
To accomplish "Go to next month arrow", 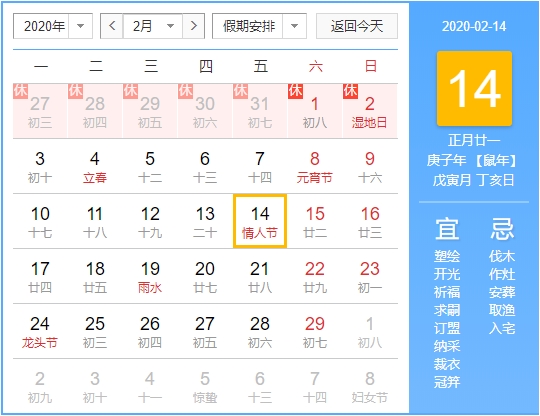I will pyautogui.click(x=194, y=26).
